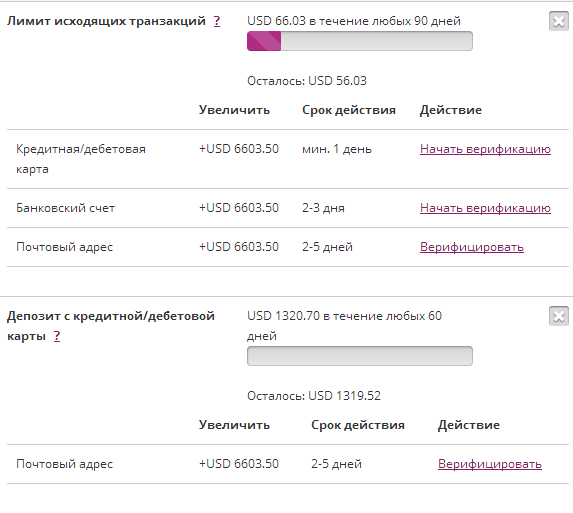573x513 pixels.
Task: Click Срок действия header in outgoing limit table
Action: (349, 110)
